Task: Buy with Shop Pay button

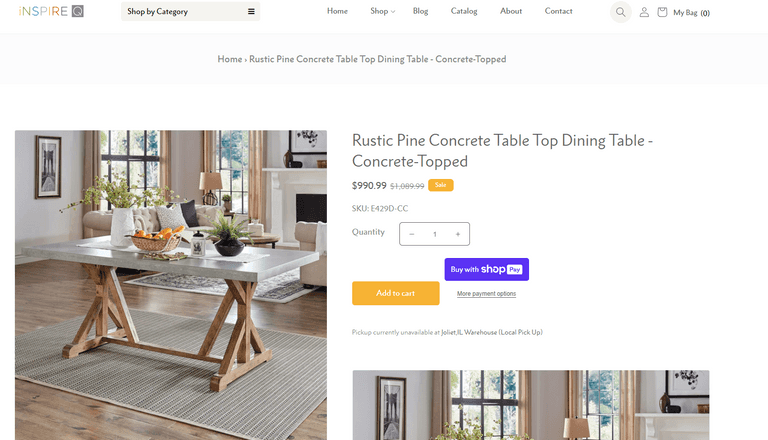Action: click(x=486, y=269)
